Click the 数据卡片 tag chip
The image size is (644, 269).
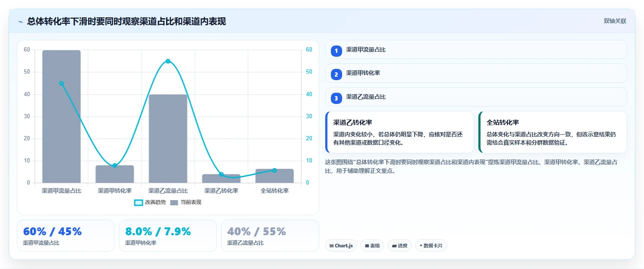pos(431,246)
